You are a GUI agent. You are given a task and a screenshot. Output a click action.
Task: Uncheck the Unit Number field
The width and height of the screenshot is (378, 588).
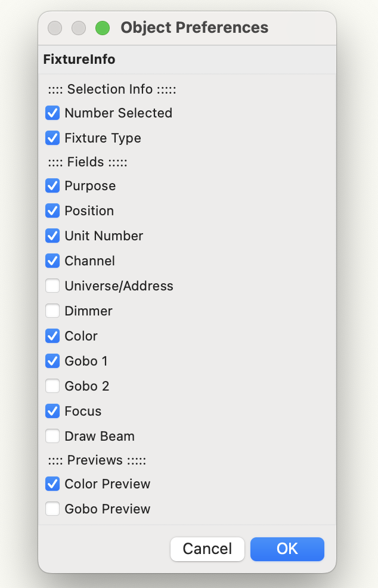(x=52, y=236)
